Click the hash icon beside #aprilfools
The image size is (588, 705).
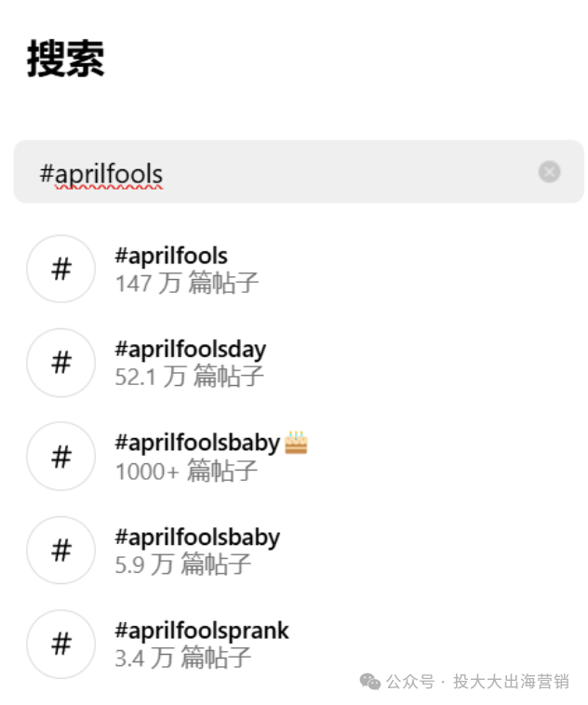(x=61, y=269)
